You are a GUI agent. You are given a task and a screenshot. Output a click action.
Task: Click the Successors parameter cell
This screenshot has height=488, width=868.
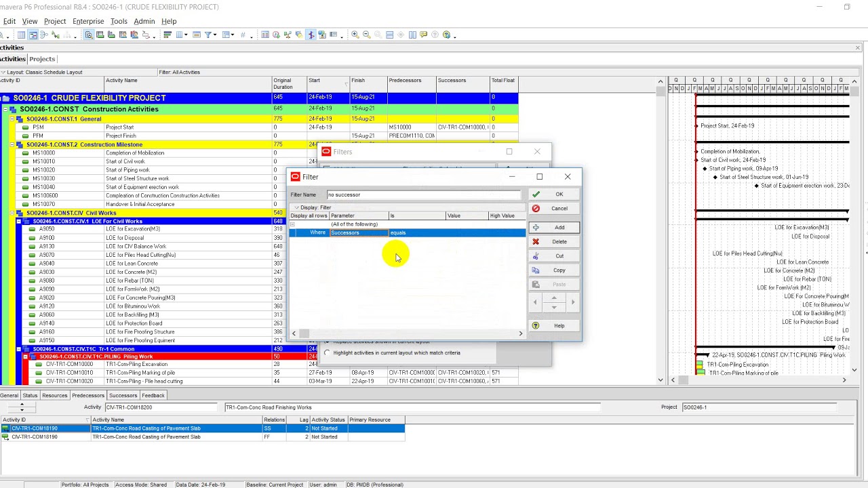click(x=359, y=232)
